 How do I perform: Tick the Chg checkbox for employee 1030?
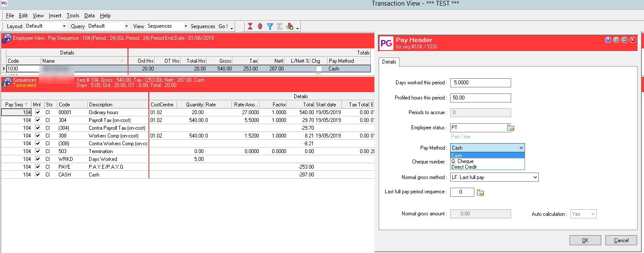(x=319, y=69)
